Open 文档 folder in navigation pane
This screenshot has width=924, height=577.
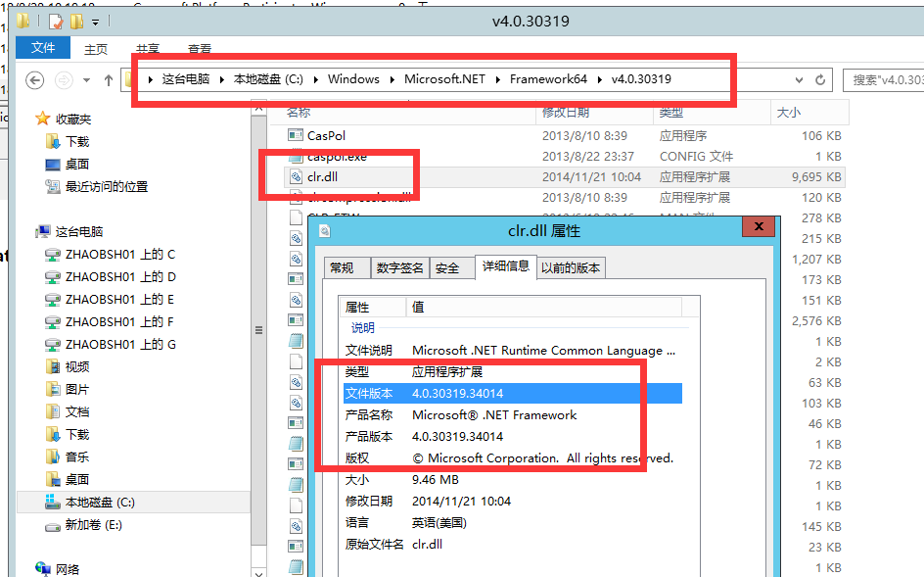[x=77, y=411]
